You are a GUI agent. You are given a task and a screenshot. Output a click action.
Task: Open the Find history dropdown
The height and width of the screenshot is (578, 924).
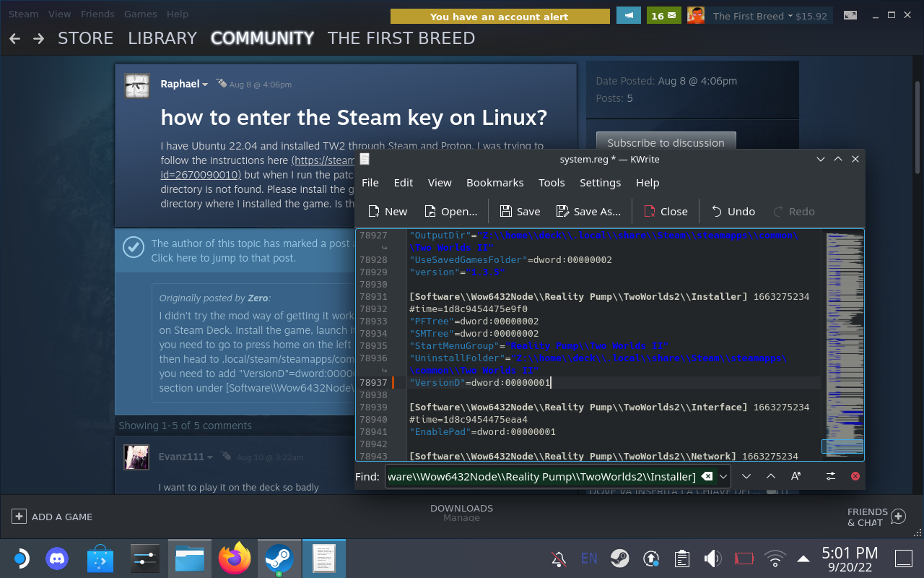(723, 476)
